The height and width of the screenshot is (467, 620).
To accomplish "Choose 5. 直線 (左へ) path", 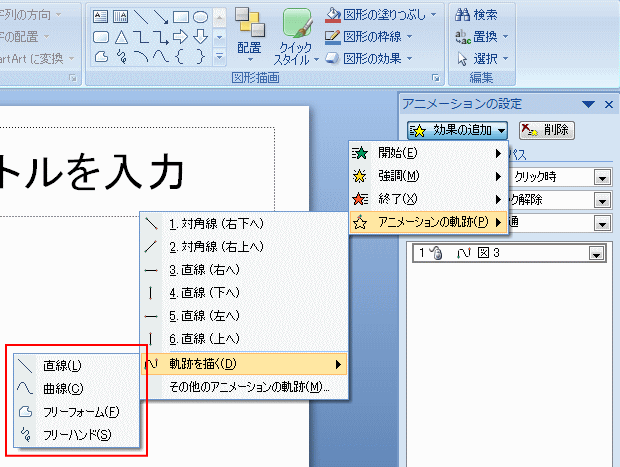I will pos(244,316).
